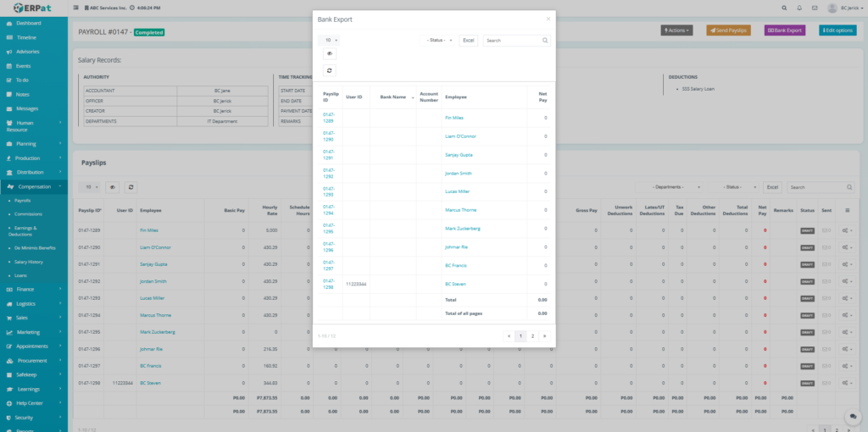
Task: Go to page 2 of Bank Export
Action: 532,336
